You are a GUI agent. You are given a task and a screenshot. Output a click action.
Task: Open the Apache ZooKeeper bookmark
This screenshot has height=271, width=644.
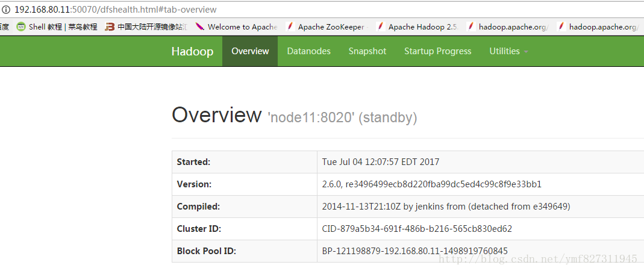pos(327,27)
